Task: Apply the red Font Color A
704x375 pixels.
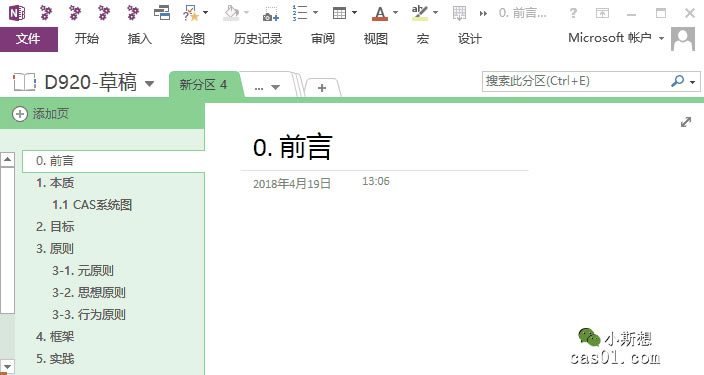Action: coord(380,13)
